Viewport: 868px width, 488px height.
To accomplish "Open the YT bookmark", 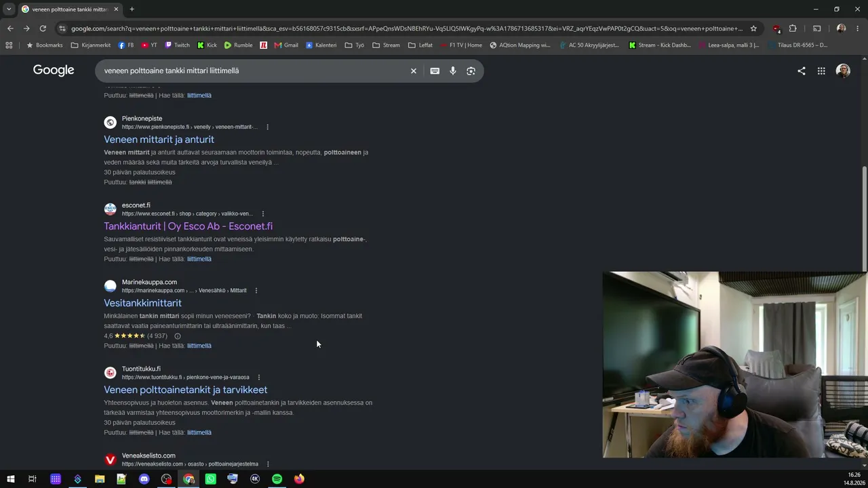I will (x=149, y=45).
